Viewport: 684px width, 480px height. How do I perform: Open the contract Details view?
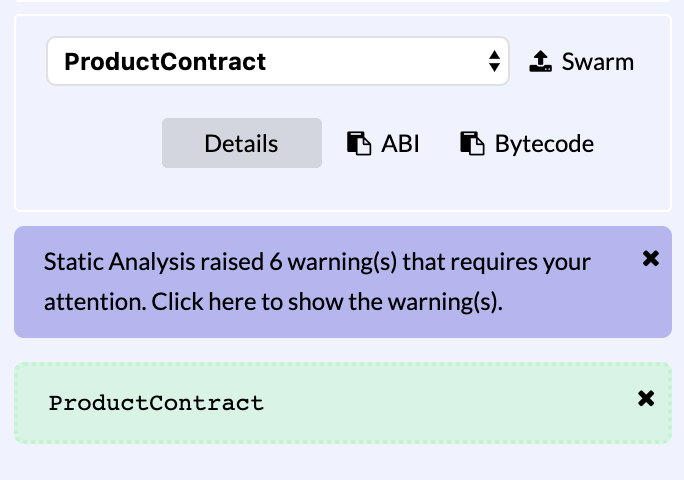pos(242,143)
